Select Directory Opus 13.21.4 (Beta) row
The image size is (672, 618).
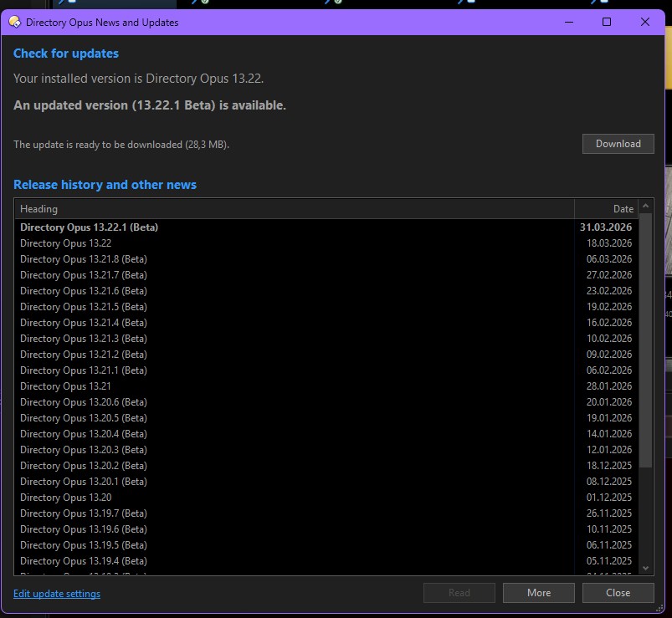[x=84, y=323]
